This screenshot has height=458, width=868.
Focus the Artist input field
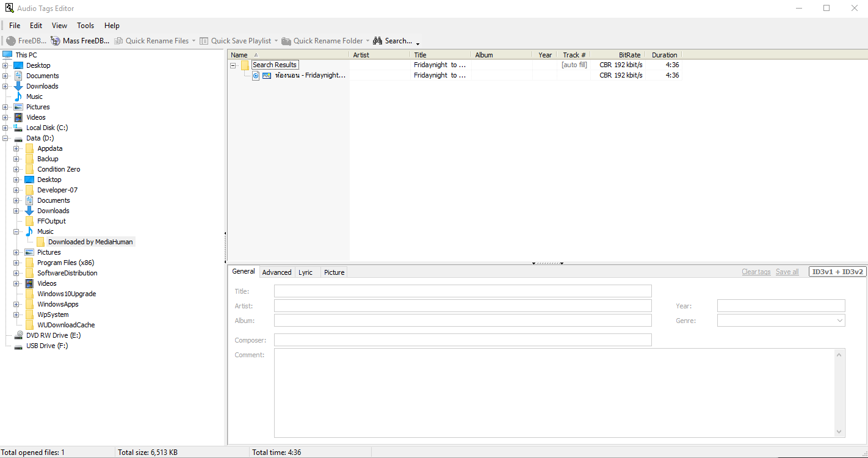coord(463,306)
